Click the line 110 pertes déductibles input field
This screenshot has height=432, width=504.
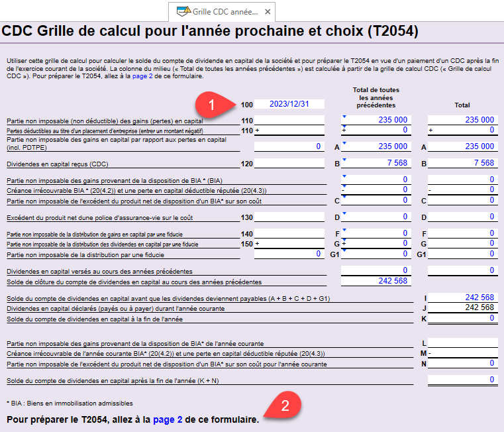[289, 131]
